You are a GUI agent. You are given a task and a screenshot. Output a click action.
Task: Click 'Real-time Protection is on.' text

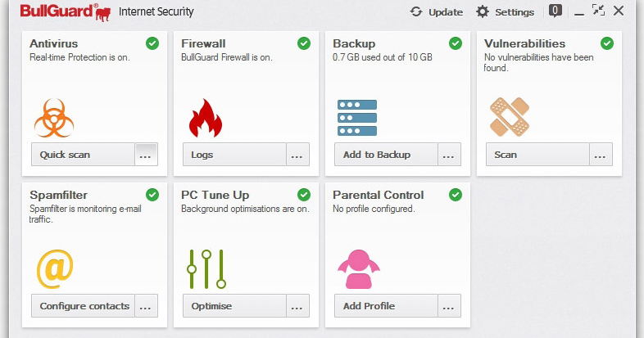79,57
